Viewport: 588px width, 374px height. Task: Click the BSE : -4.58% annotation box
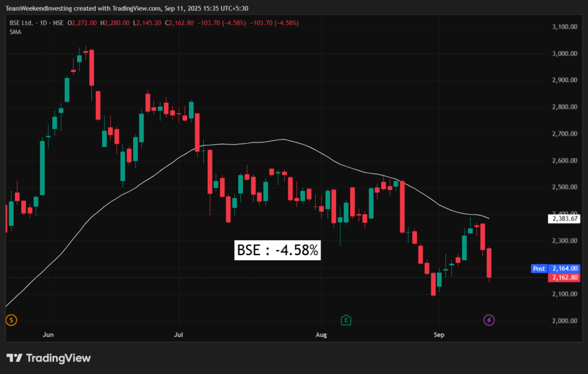pos(277,250)
